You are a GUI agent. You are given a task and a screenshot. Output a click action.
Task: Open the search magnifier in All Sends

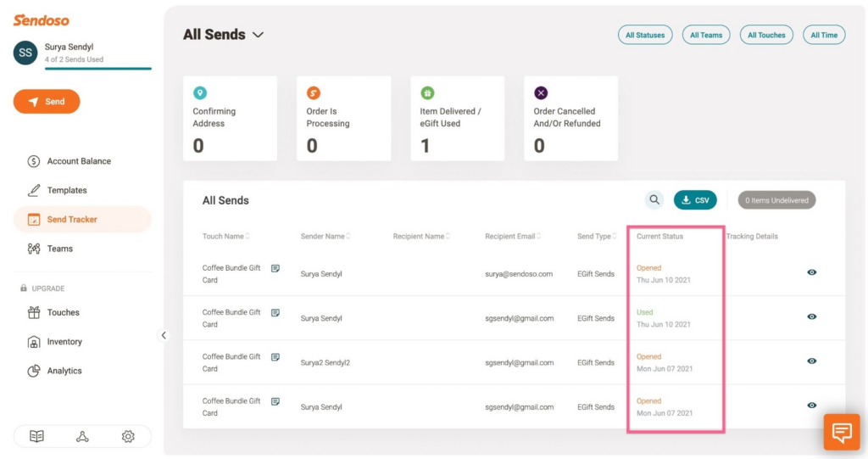coord(654,200)
